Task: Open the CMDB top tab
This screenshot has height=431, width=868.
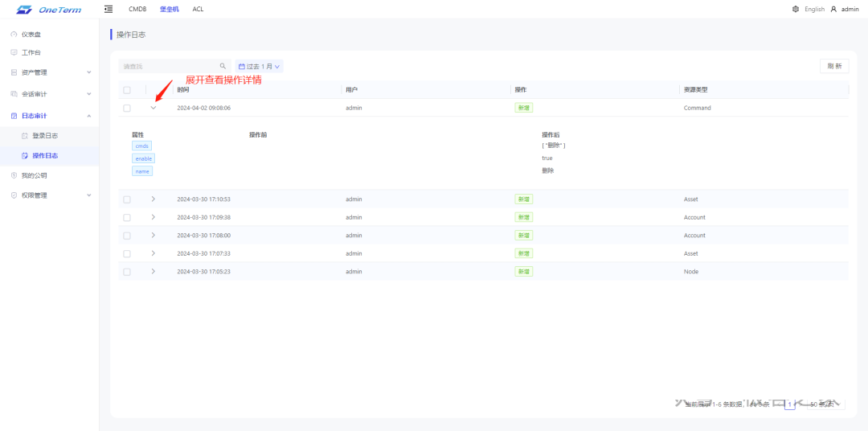Action: pyautogui.click(x=137, y=9)
